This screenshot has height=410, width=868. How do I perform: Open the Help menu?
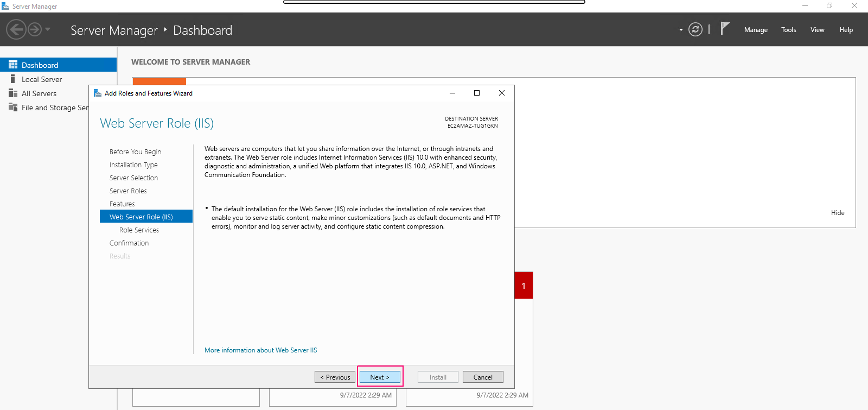pyautogui.click(x=846, y=30)
